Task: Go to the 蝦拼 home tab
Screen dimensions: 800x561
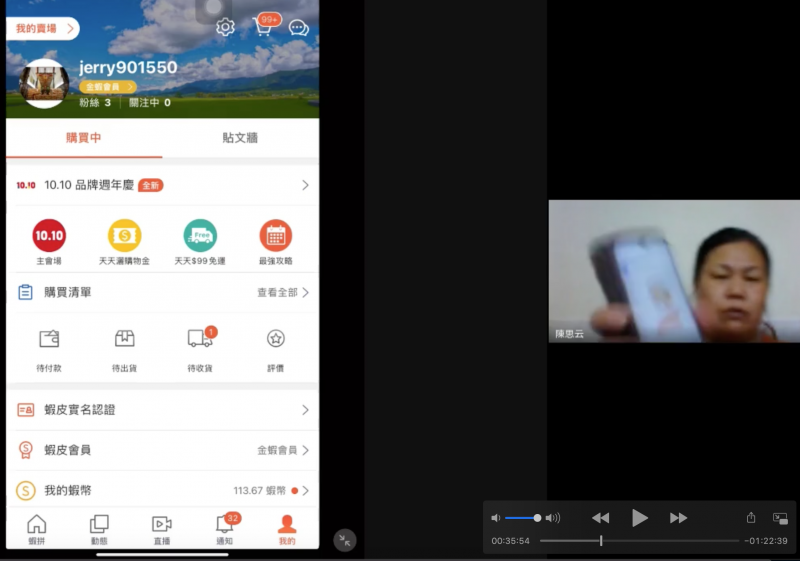Action: (x=37, y=529)
